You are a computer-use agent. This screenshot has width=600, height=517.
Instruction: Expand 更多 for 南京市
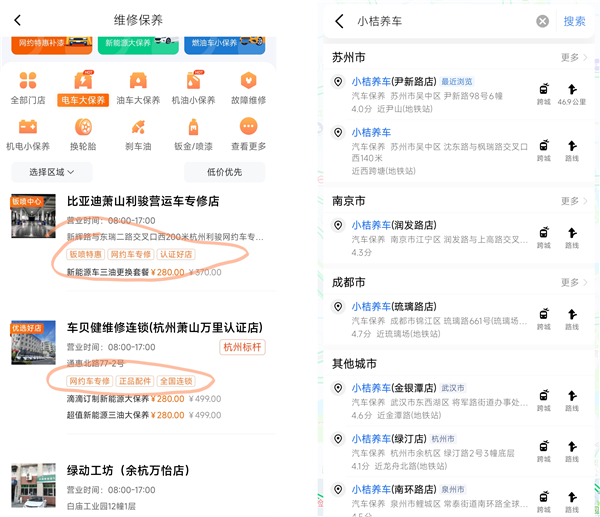(574, 201)
